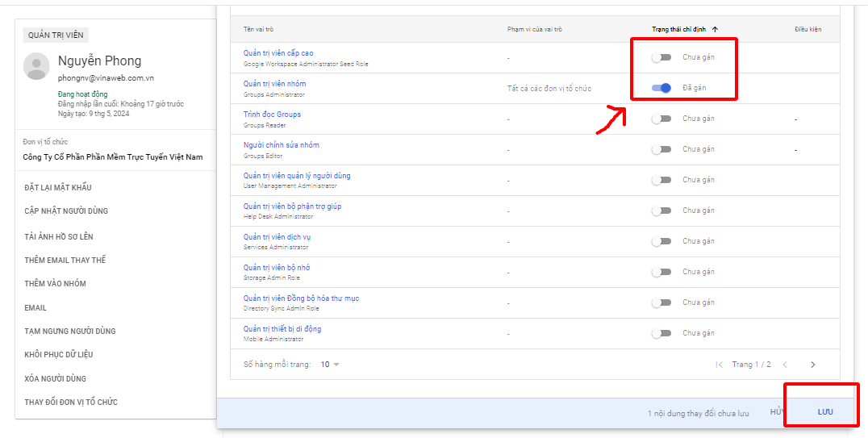Open Quản trị viên quản lý người dùng link
The image size is (868, 438).
[297, 175]
